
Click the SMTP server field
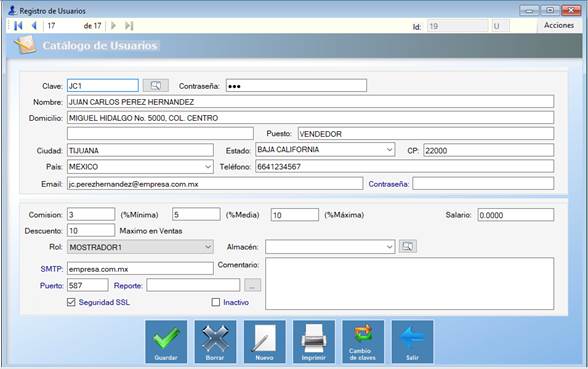[x=140, y=268]
